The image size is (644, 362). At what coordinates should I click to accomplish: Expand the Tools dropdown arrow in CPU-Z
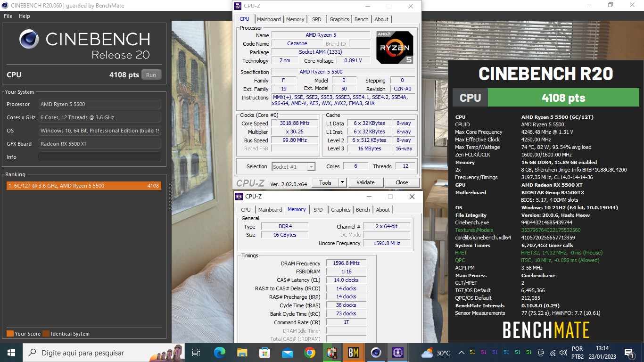coord(343,182)
